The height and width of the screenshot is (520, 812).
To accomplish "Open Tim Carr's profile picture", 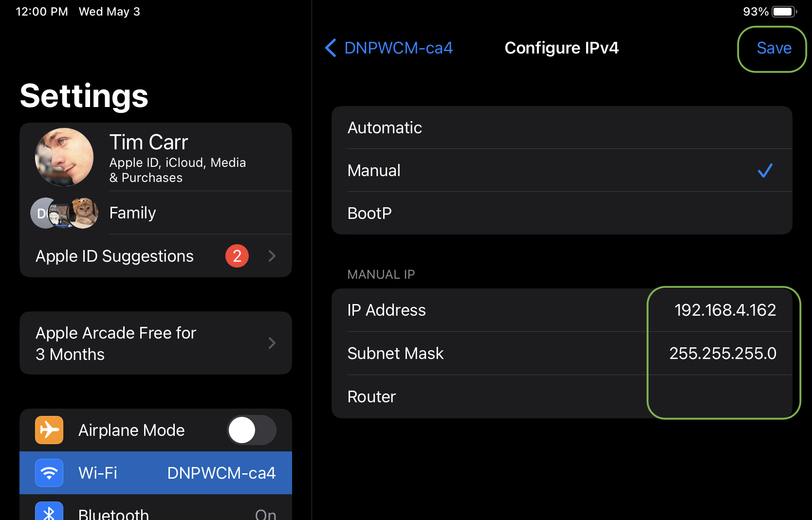I will click(x=64, y=157).
